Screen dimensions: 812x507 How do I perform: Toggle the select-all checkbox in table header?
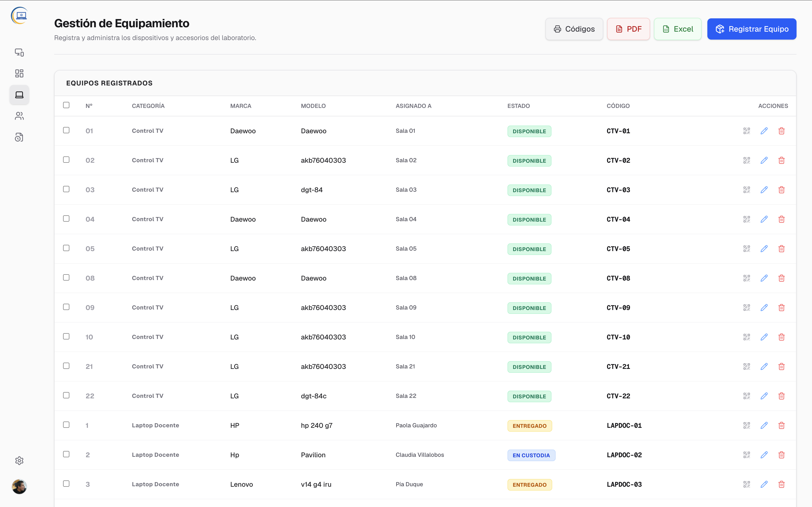pyautogui.click(x=66, y=105)
